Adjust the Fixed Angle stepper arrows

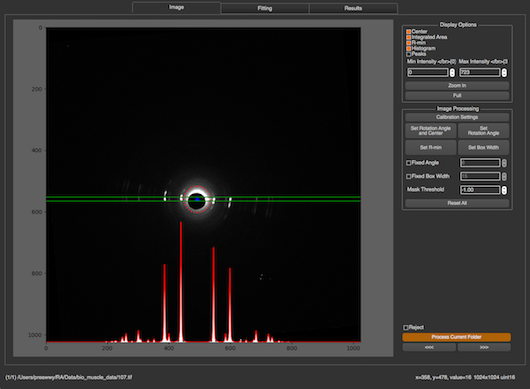click(x=504, y=163)
